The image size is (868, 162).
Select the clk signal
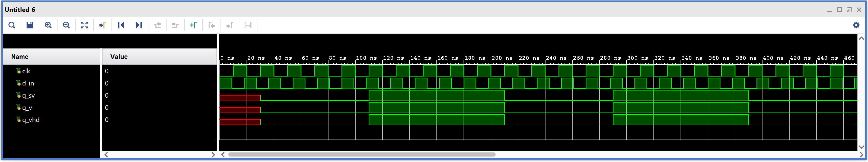(x=26, y=71)
